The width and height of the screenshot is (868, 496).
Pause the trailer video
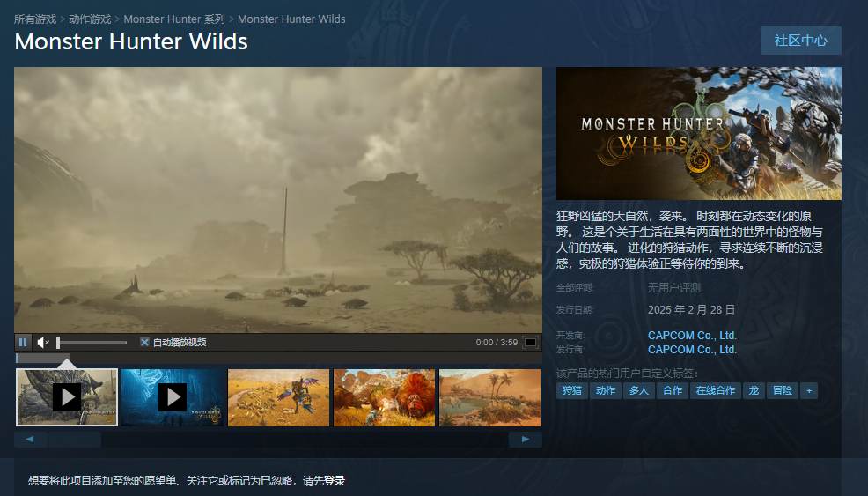pyautogui.click(x=23, y=343)
